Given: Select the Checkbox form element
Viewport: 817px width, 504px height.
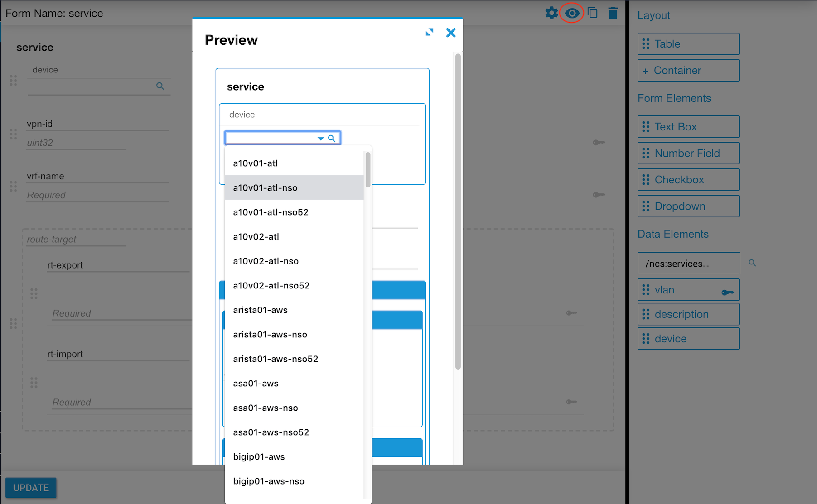Looking at the screenshot, I should 688,180.
